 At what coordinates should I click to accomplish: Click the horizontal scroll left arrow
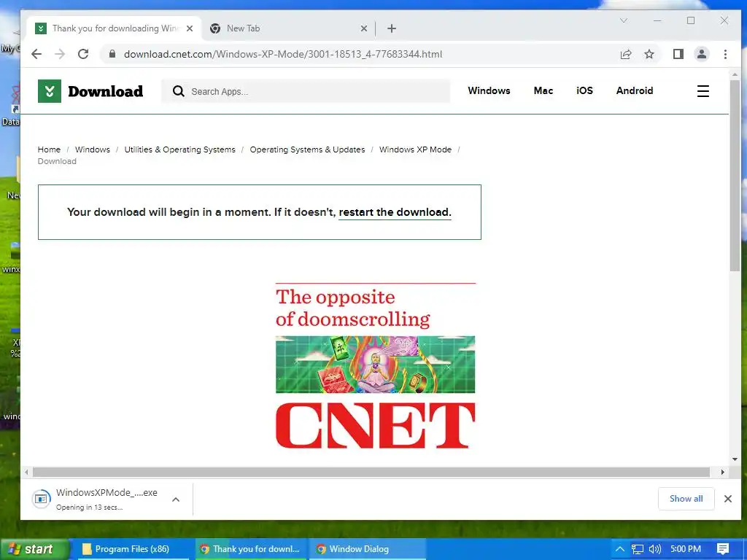pos(27,472)
